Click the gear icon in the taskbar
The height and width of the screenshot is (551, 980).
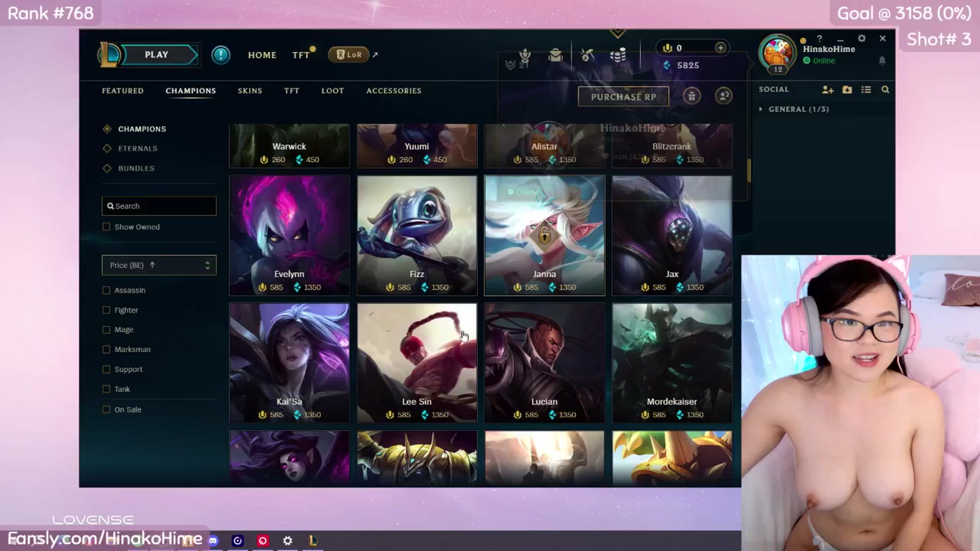coord(288,541)
